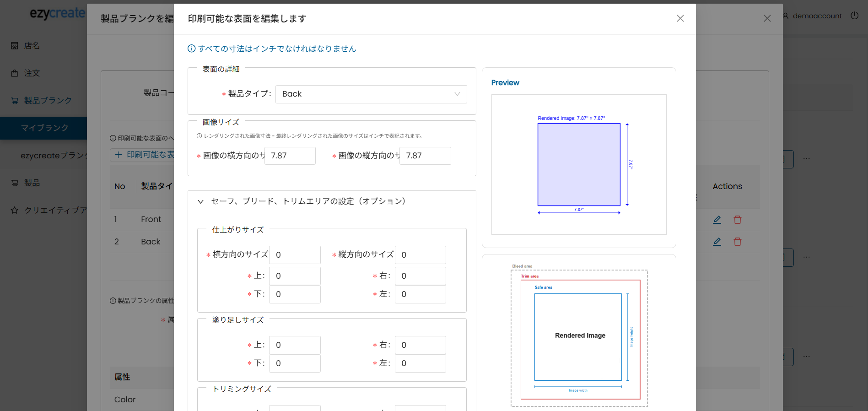
Task: Collapse the セーフ、ブリード、トリムエリアの設定 section
Action: tap(200, 201)
